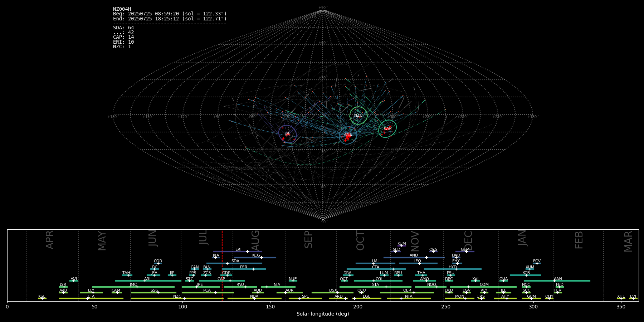Click the '...: 42' sporadic count line
This screenshot has width=644, height=322.
click(x=123, y=33)
